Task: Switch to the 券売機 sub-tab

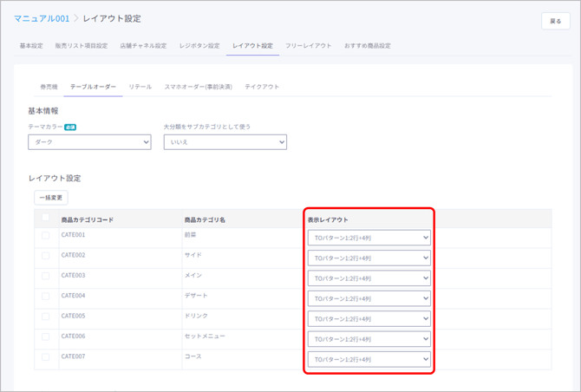Action: click(49, 87)
